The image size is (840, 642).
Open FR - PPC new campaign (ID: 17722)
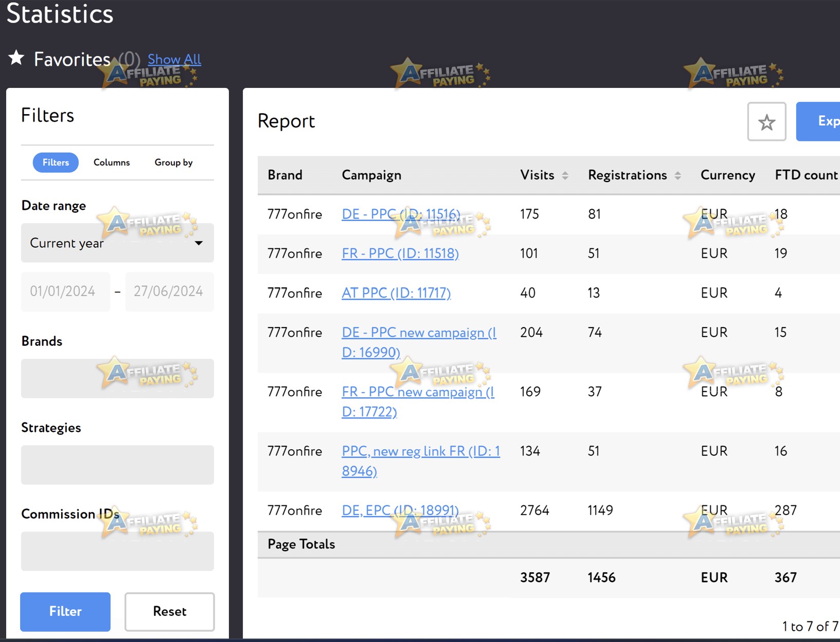click(x=418, y=401)
